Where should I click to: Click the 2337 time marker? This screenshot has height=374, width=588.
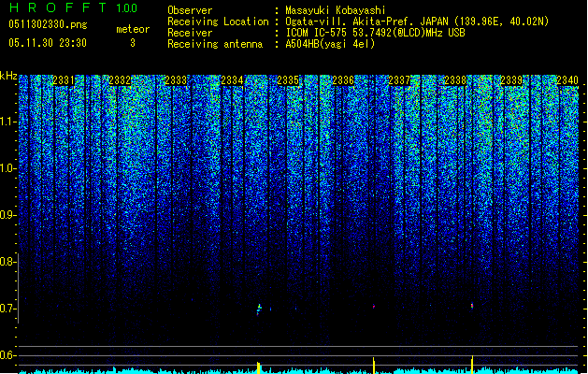tap(399, 80)
